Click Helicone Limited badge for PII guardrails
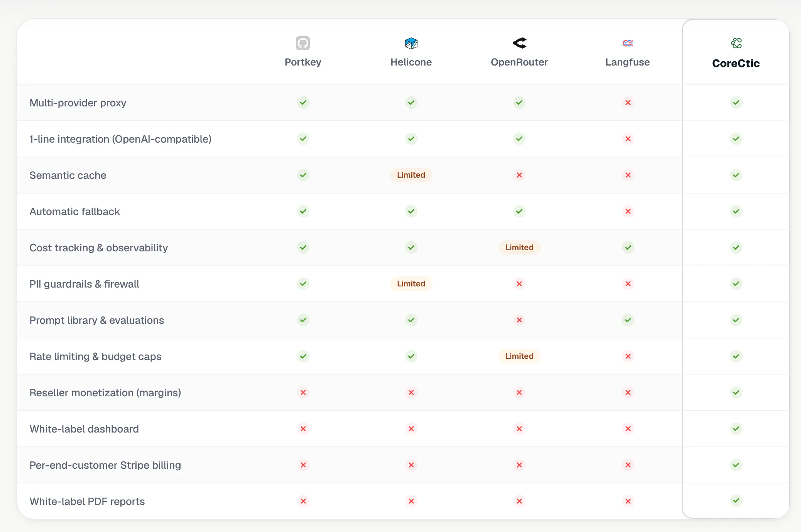The width and height of the screenshot is (801, 532). click(x=411, y=284)
